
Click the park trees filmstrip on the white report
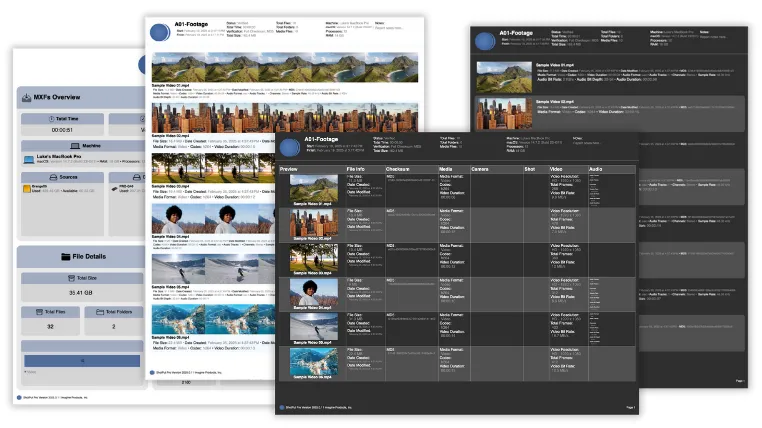coord(213,168)
